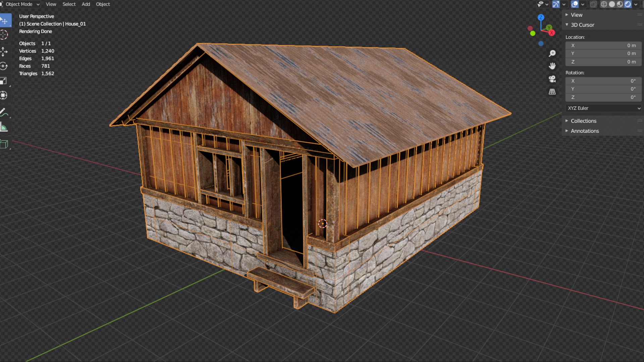Click the cursor Rotation X field
Image resolution: width=644 pixels, height=362 pixels.
(x=603, y=81)
